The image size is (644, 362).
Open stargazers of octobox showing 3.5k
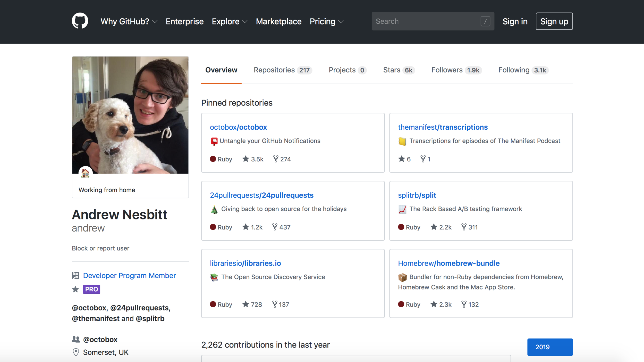pos(253,159)
